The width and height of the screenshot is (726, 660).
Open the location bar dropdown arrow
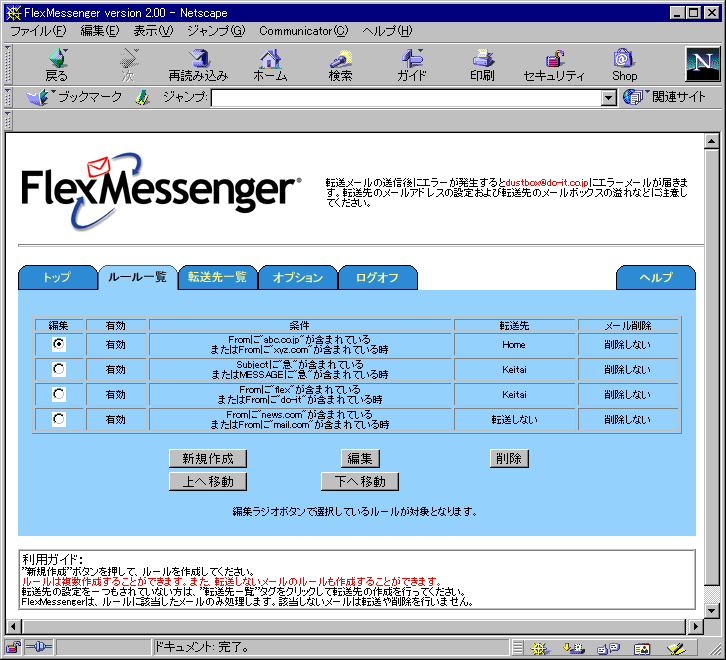pyautogui.click(x=608, y=98)
